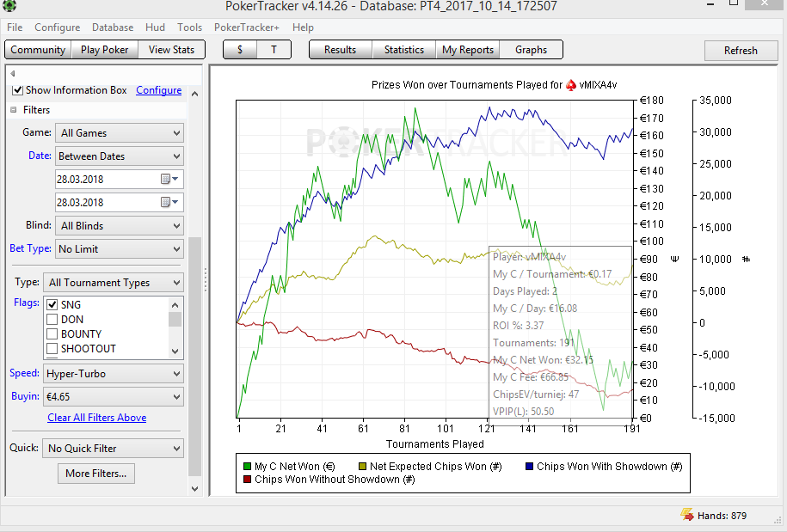Viewport: 787px width, 532px height.
Task: Click the More Filters button
Action: [x=96, y=474]
